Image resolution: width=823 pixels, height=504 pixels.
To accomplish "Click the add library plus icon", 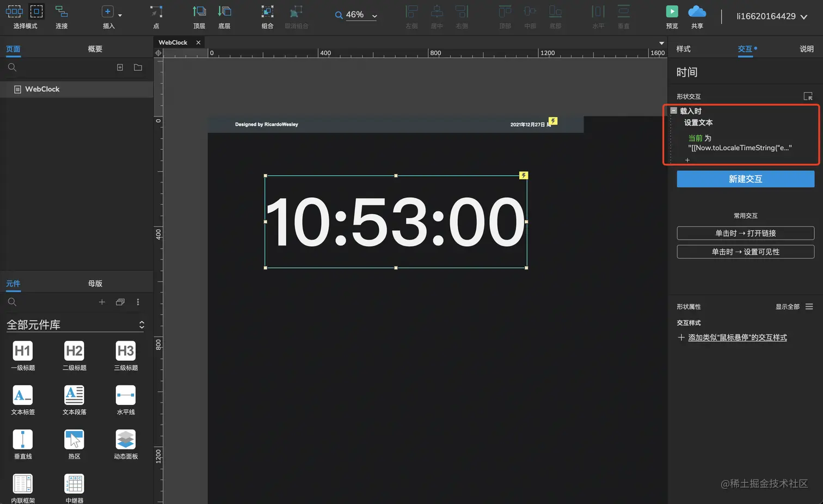I will point(102,302).
